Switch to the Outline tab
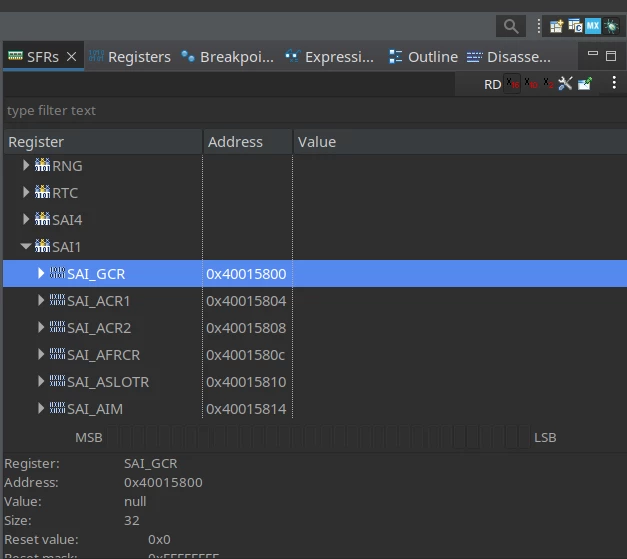The width and height of the screenshot is (627, 559). click(x=423, y=57)
